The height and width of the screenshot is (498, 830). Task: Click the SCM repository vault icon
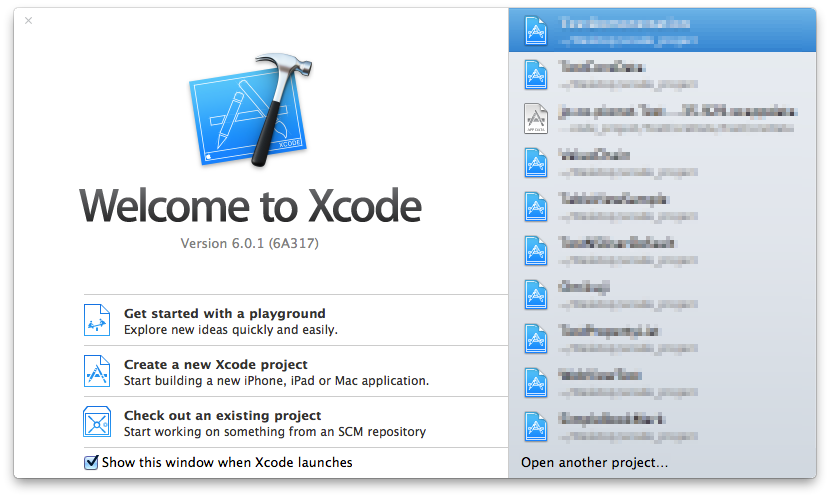[x=97, y=422]
